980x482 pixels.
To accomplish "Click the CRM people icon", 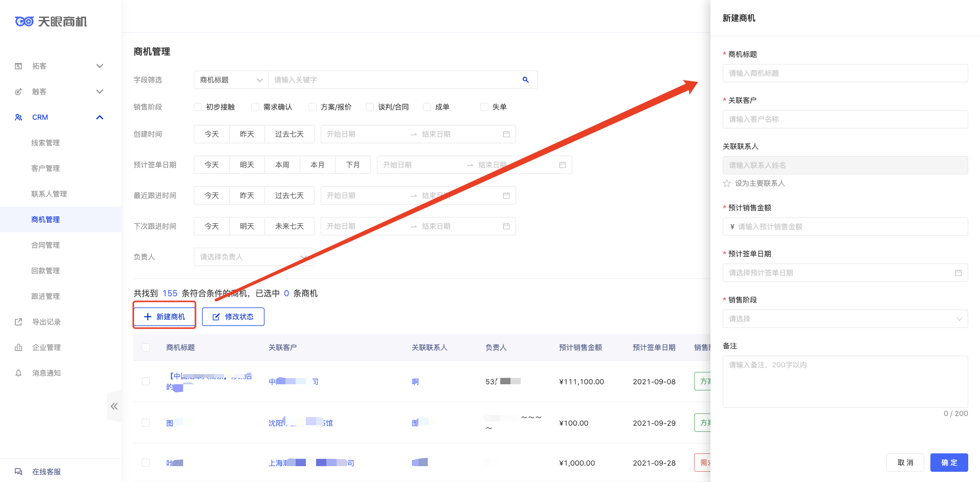I will point(18,117).
